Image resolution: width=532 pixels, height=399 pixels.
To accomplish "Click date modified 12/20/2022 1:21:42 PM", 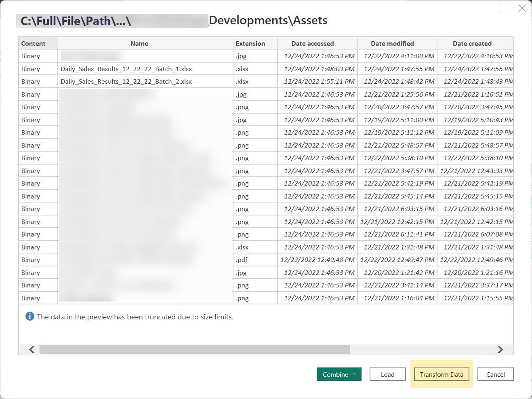I will click(x=399, y=272).
